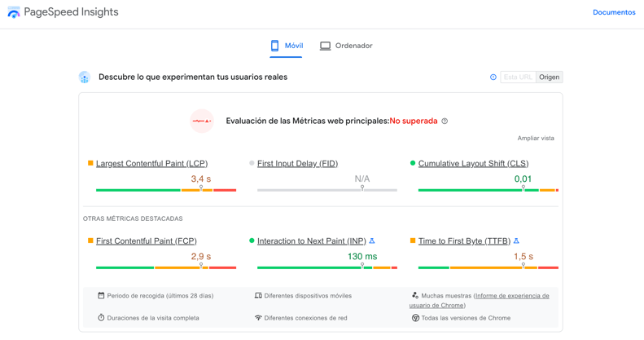Click the FCP distribution bar

[166, 267]
